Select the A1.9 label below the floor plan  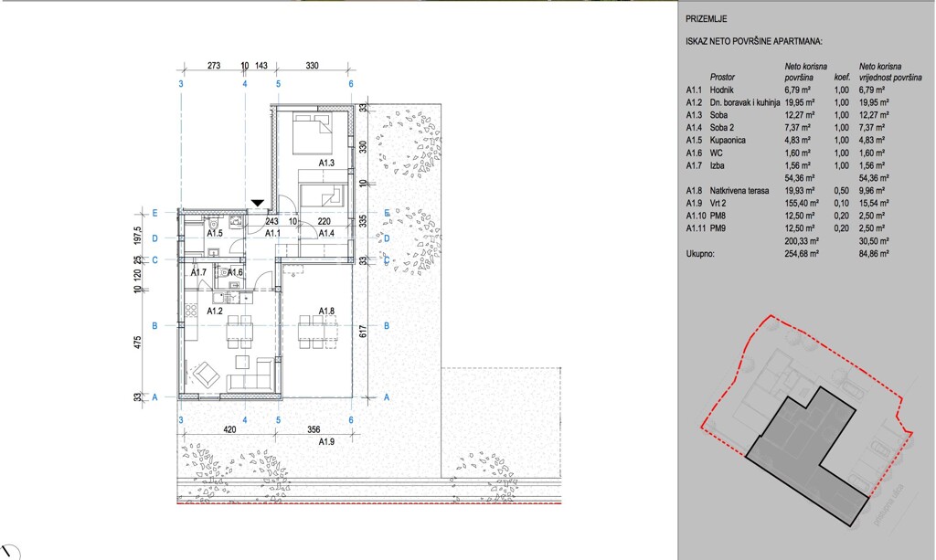point(326,442)
